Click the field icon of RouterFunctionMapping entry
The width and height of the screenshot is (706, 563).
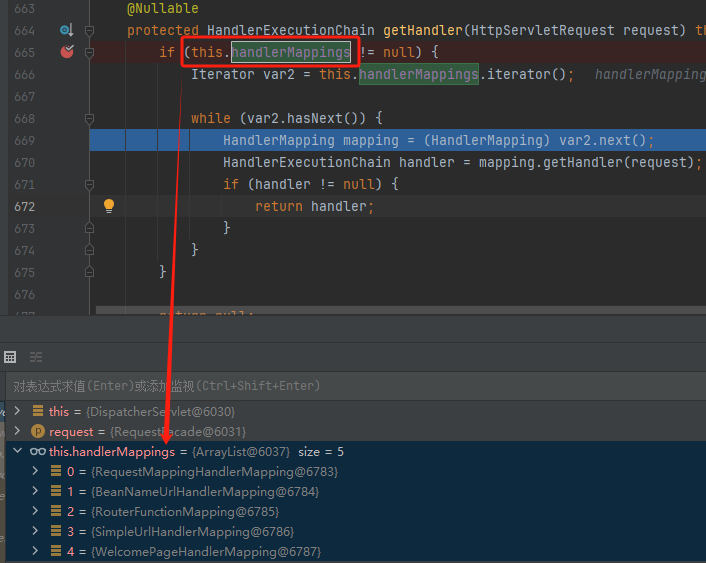56,511
